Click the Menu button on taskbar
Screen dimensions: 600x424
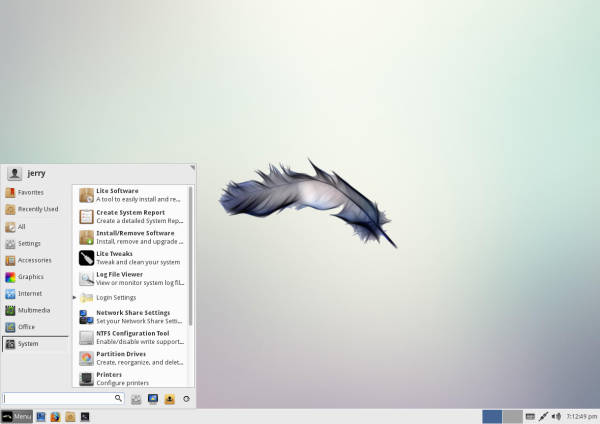tap(17, 416)
